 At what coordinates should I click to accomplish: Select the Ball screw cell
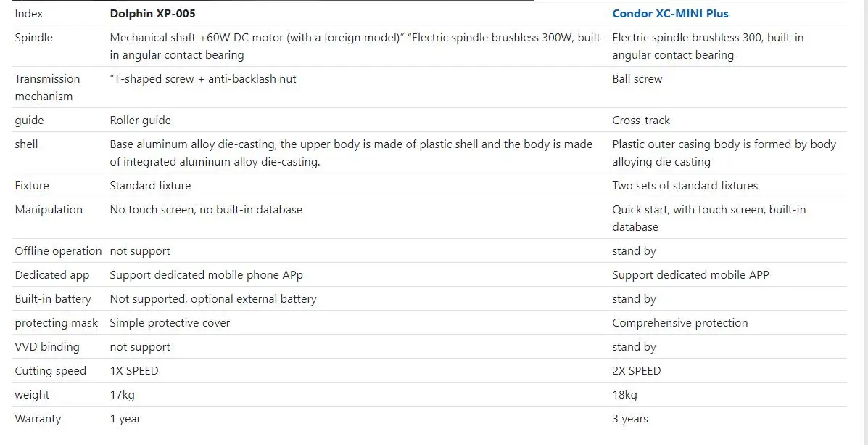tap(637, 78)
